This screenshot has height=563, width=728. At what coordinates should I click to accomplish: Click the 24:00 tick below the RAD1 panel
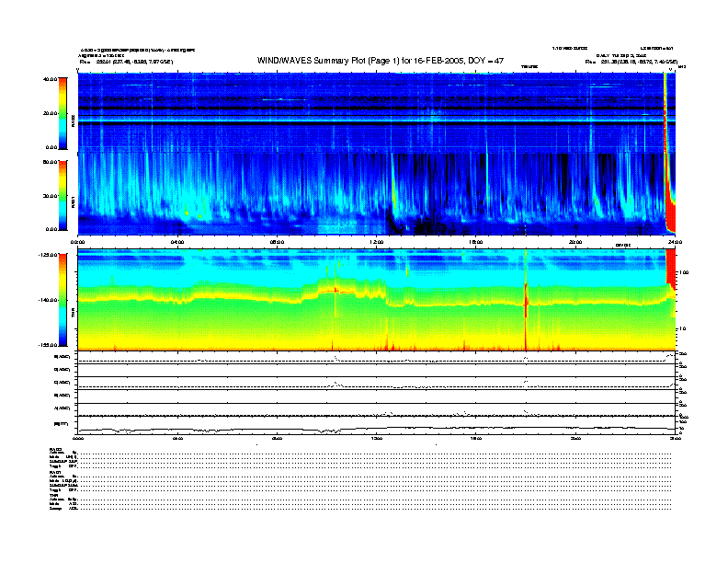coord(675,242)
